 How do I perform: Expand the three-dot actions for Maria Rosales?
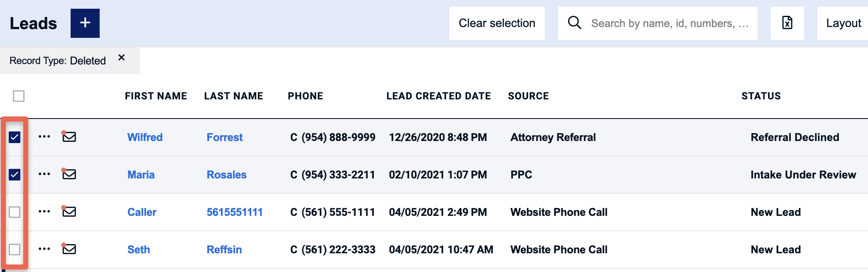pyautogui.click(x=44, y=174)
